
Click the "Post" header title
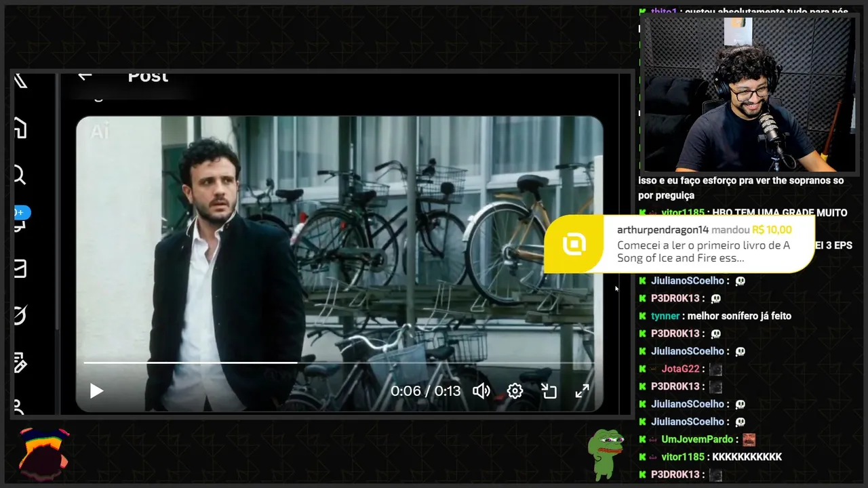coord(148,77)
